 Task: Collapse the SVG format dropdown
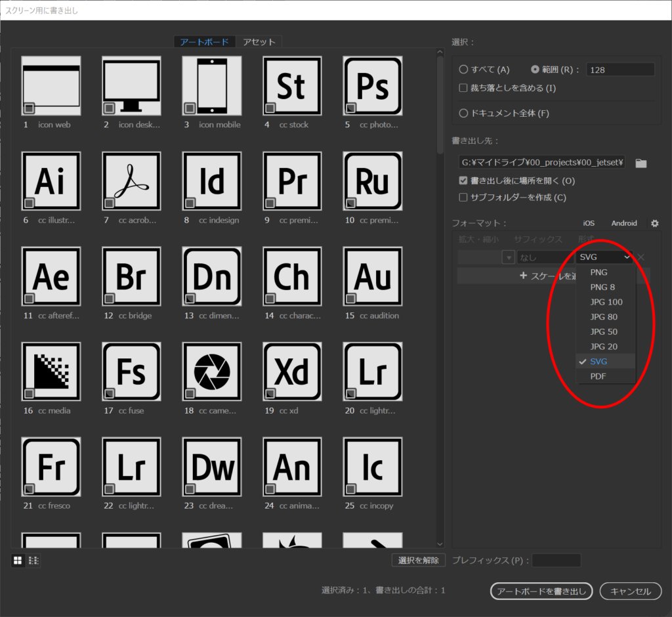coord(604,257)
